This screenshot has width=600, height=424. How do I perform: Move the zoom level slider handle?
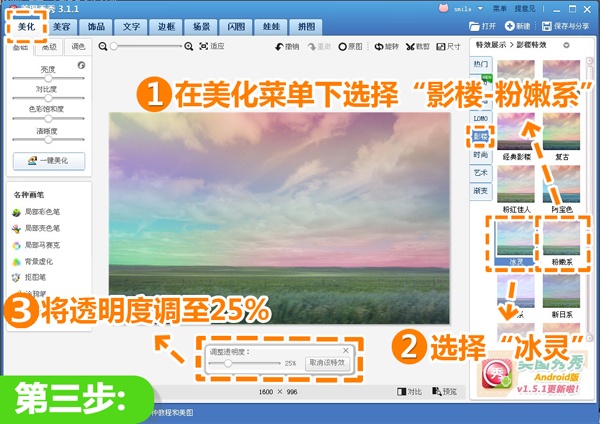[x=114, y=47]
